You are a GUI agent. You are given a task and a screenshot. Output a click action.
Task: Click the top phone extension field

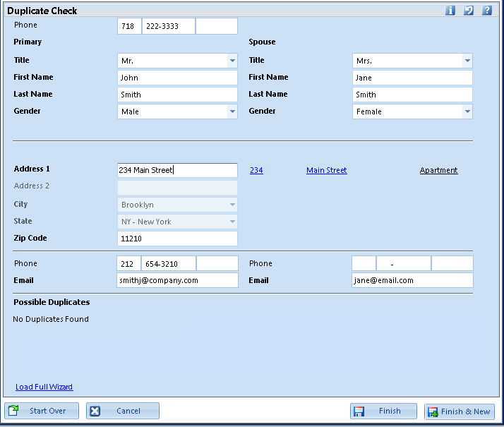[x=217, y=26]
